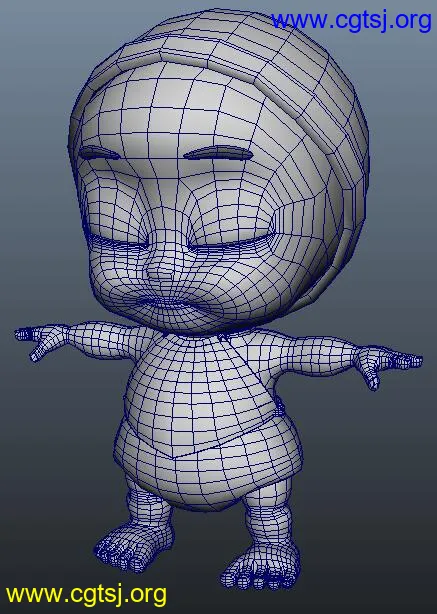Select the eyebrow above the viewer's left eye
The height and width of the screenshot is (614, 437).
99,154
